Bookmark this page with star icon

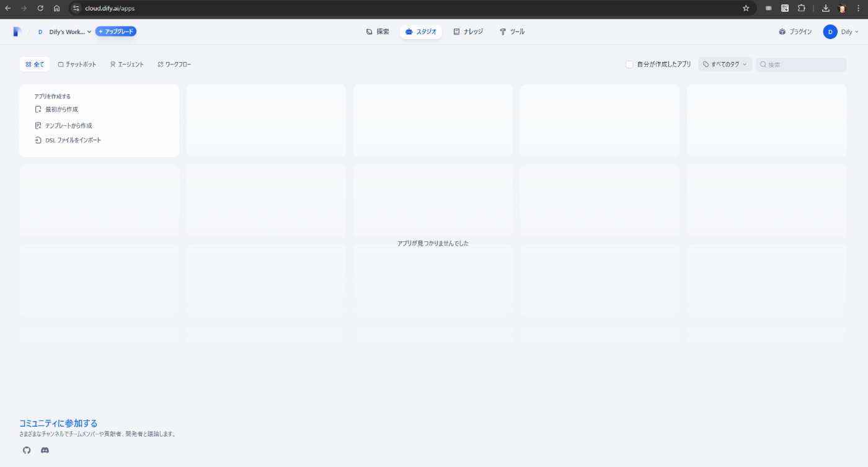point(746,8)
